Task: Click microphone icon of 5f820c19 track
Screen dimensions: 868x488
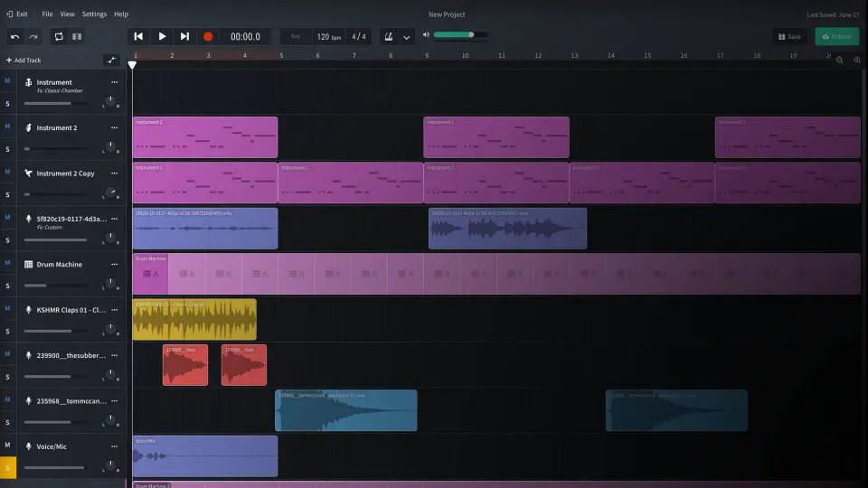Action: click(28, 219)
